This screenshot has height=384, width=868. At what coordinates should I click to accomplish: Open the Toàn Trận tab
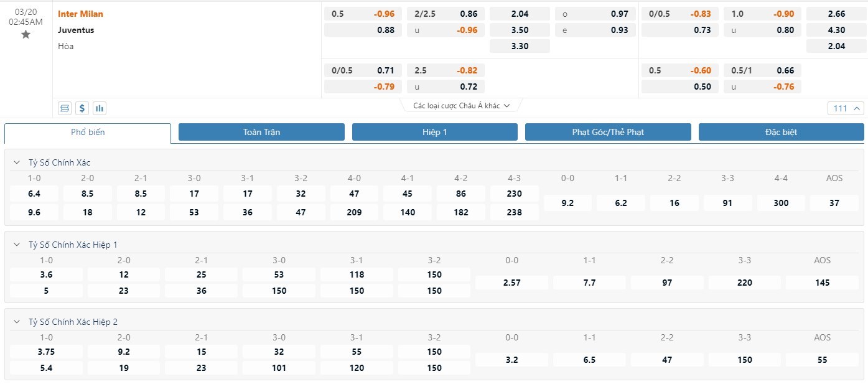[x=261, y=132]
